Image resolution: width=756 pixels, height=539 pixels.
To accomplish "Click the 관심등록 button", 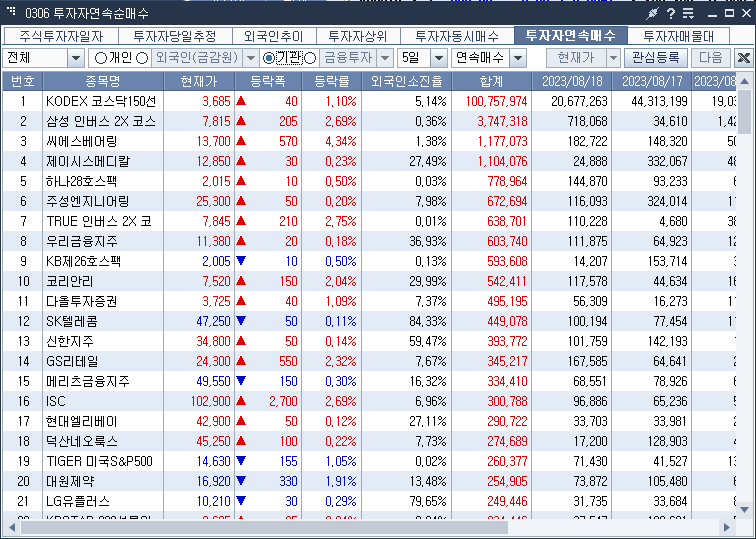I will pyautogui.click(x=656, y=58).
